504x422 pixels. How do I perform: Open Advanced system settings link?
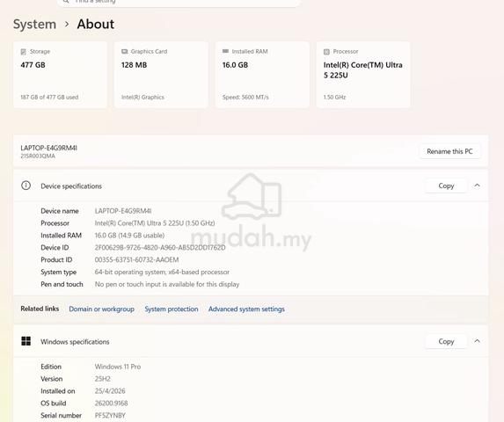(246, 309)
